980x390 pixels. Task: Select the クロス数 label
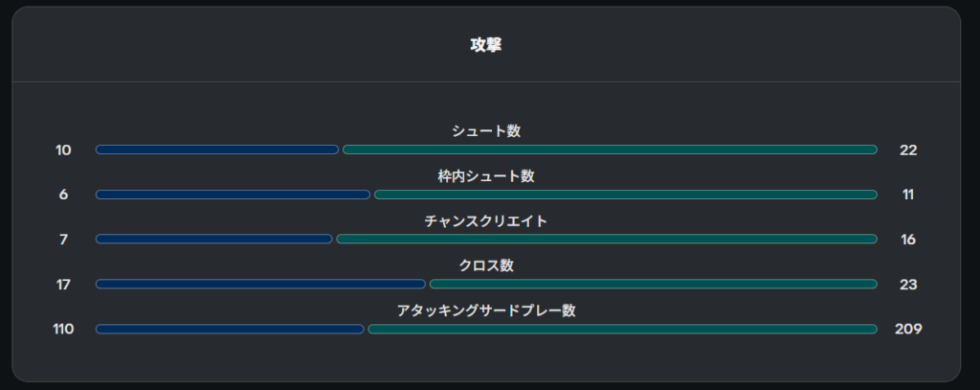[486, 266]
